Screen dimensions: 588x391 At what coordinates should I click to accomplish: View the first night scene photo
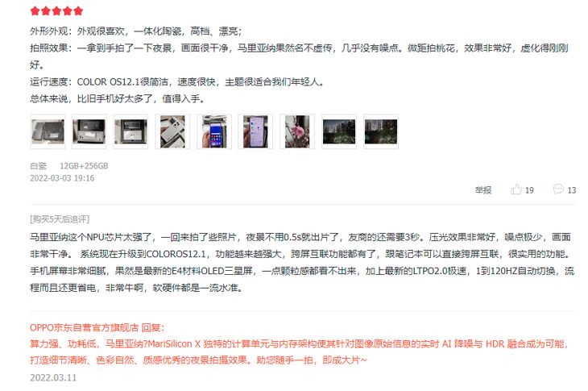(339, 131)
